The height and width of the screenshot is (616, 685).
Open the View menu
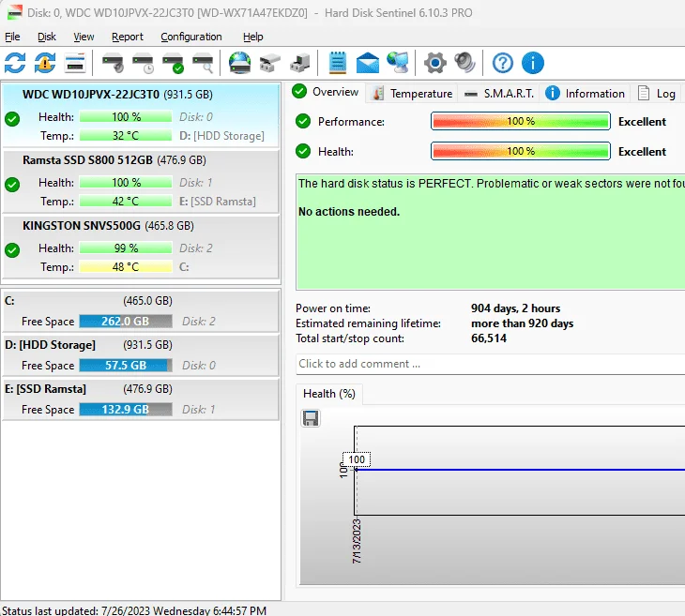tap(84, 37)
